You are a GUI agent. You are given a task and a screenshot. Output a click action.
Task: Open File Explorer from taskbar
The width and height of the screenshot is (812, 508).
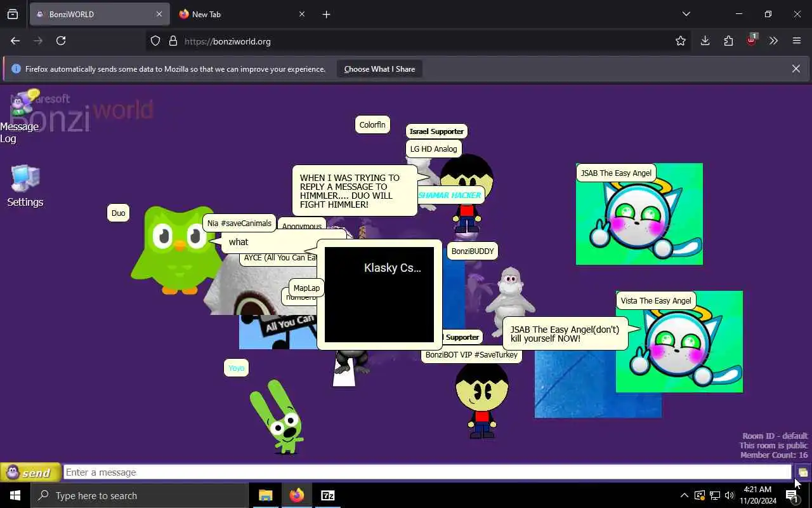266,495
